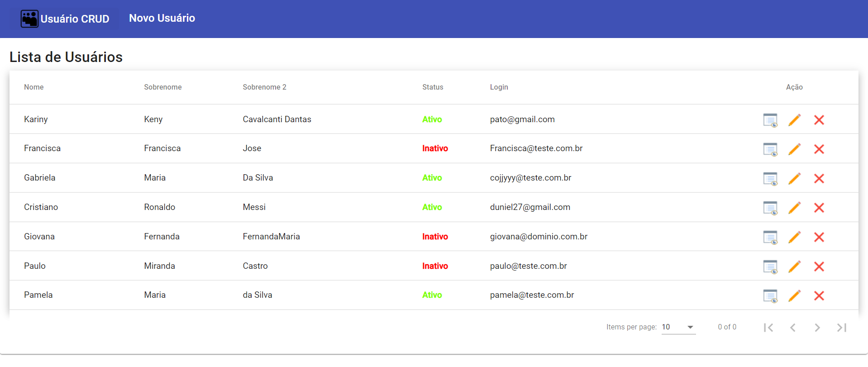Screen dimensions: 868x367
Task: Click the Status column header
Action: pyautogui.click(x=433, y=87)
